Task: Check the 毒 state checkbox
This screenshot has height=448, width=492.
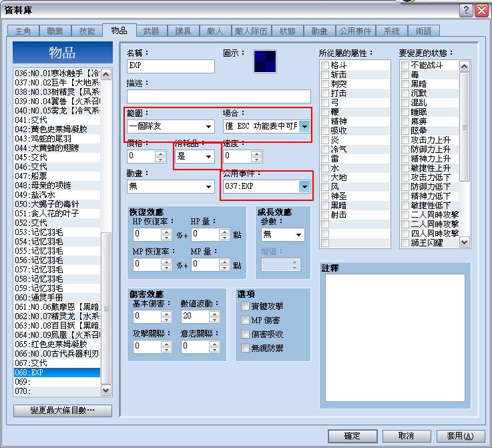Action: (405, 75)
